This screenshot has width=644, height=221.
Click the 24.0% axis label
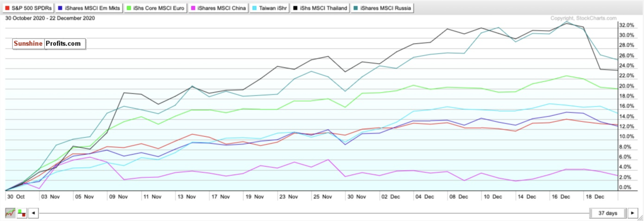click(626, 65)
